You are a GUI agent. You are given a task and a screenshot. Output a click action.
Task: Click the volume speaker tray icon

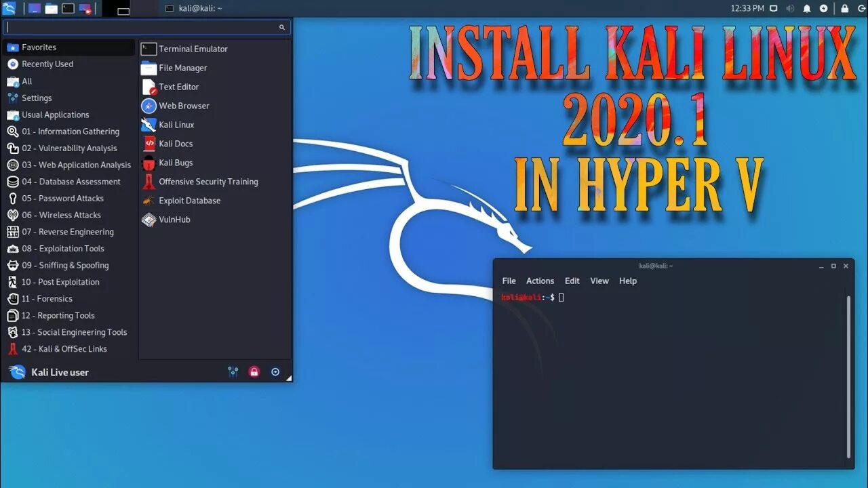(790, 9)
